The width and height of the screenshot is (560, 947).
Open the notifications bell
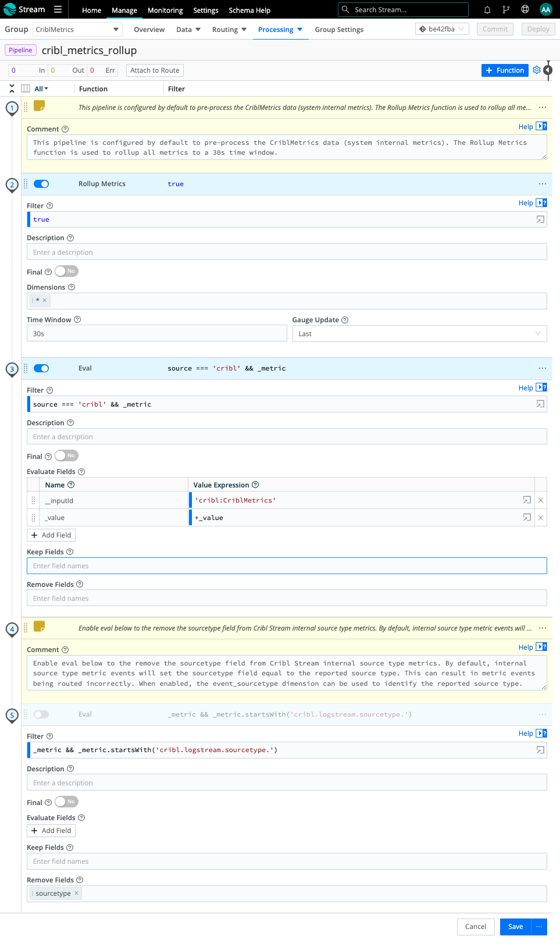(487, 10)
